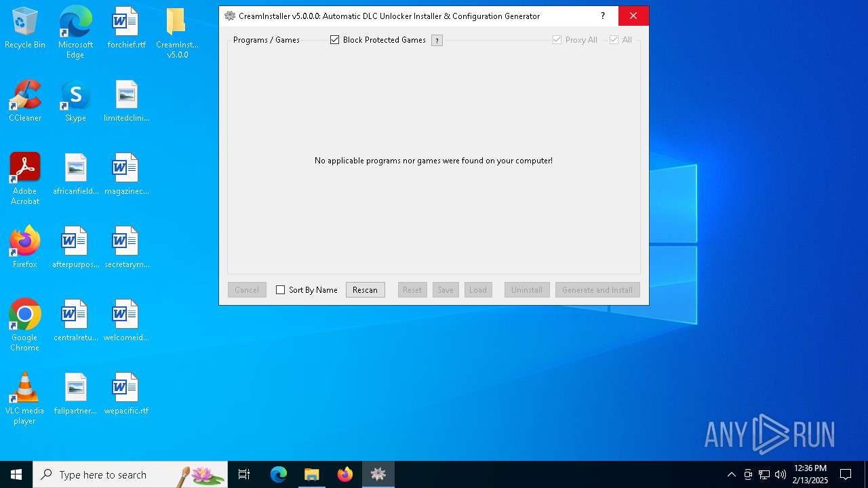Click the Programs / Games group label
The height and width of the screenshot is (488, 868).
(x=267, y=40)
